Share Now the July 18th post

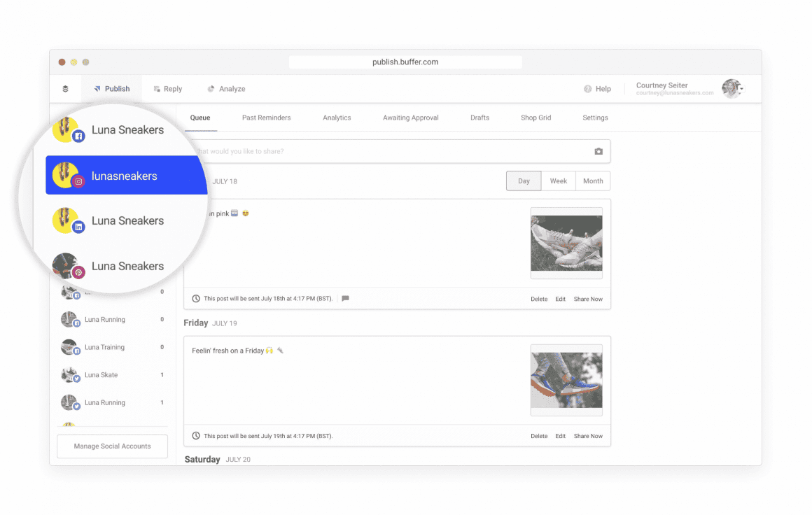(588, 299)
